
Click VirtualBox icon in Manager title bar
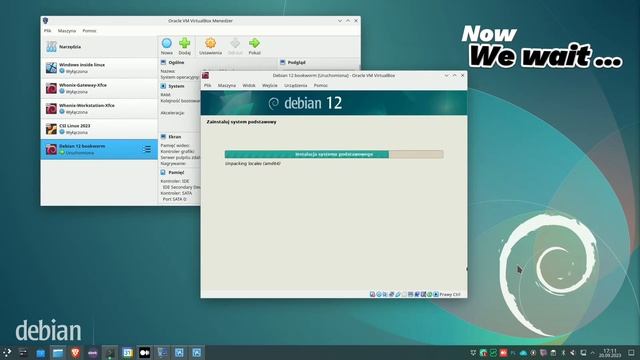(46, 20)
